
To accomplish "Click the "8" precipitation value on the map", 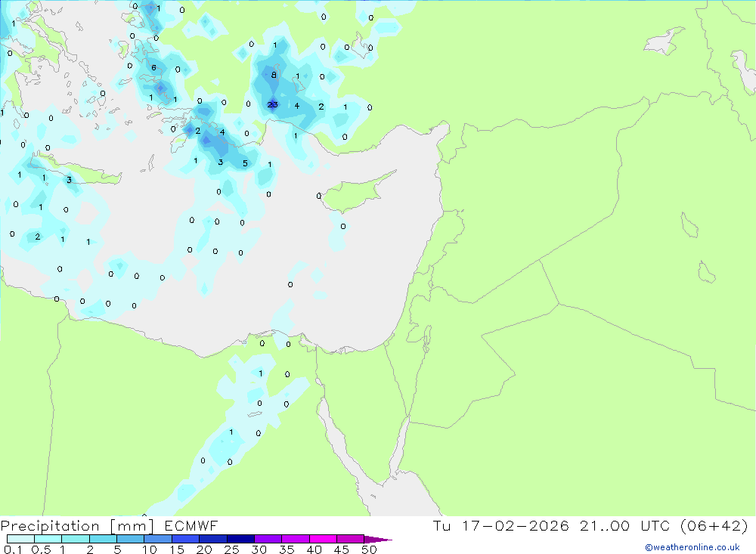I will coord(274,75).
